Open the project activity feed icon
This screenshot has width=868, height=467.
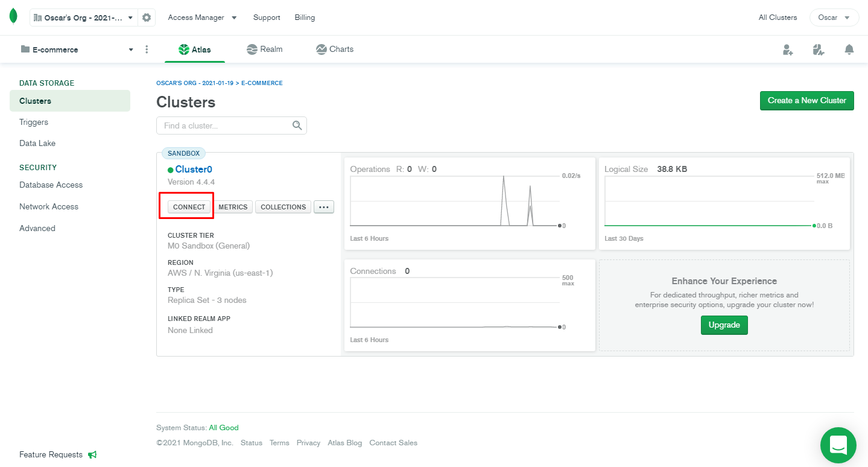[x=818, y=49]
